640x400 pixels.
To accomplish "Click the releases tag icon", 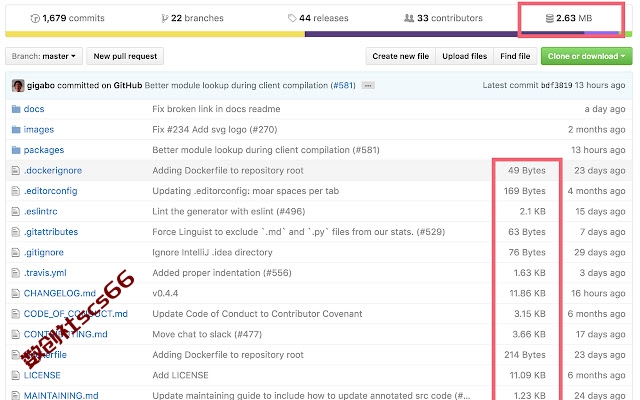I will 292,18.
